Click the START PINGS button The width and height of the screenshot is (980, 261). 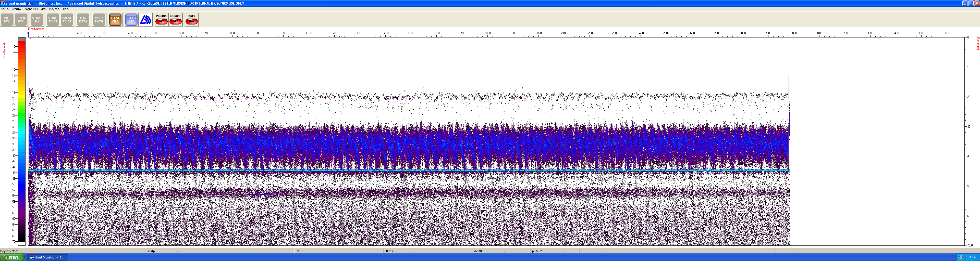53,20
